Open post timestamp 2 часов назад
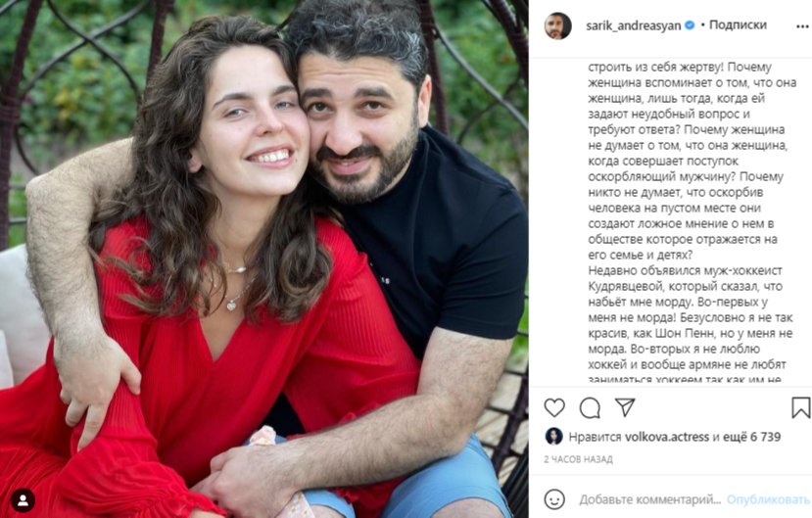 tap(578, 459)
